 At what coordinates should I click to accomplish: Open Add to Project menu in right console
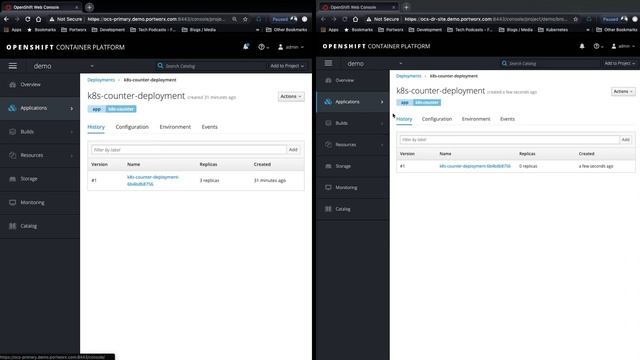pyautogui.click(x=620, y=63)
